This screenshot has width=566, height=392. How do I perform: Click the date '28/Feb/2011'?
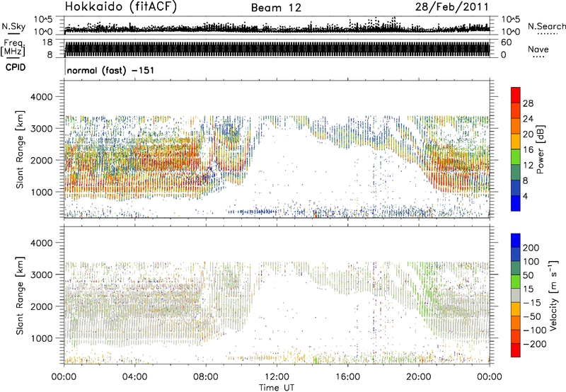click(x=452, y=7)
